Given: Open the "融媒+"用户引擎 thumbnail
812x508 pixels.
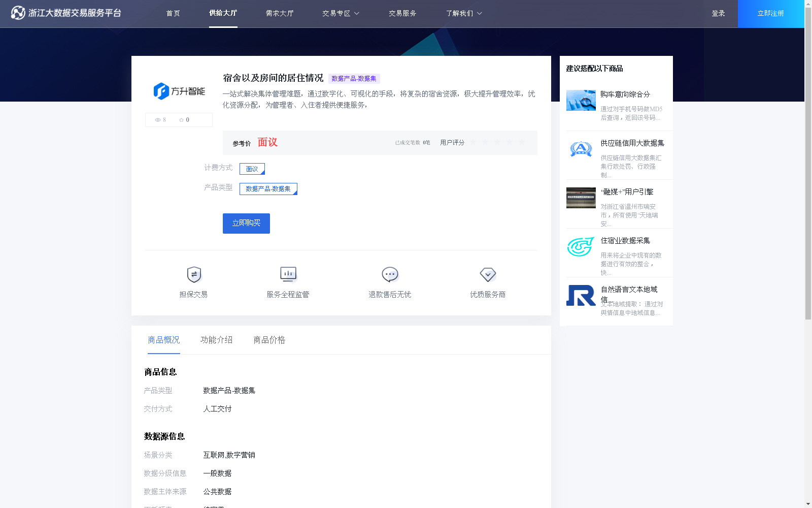Looking at the screenshot, I should [x=581, y=198].
